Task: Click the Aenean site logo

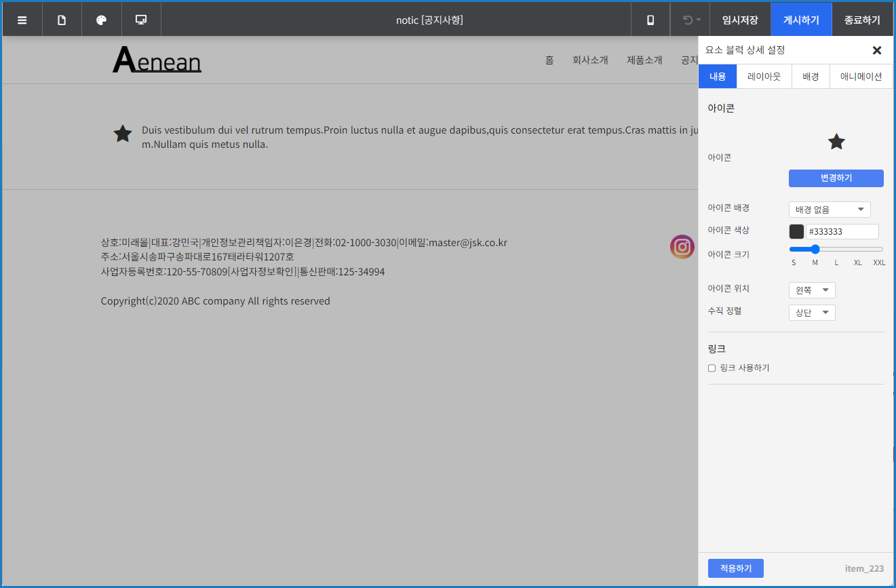Action: 157,60
